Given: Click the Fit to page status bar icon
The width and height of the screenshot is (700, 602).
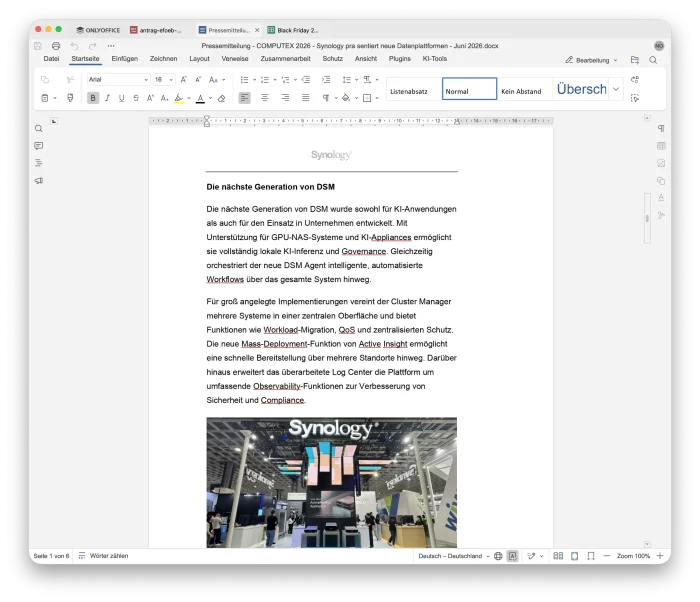Looking at the screenshot, I should [575, 556].
